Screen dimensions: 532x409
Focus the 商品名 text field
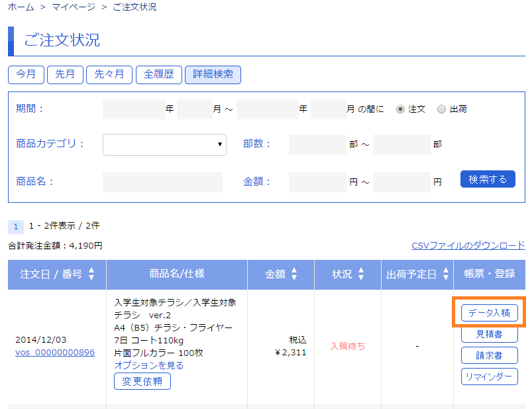coord(162,182)
